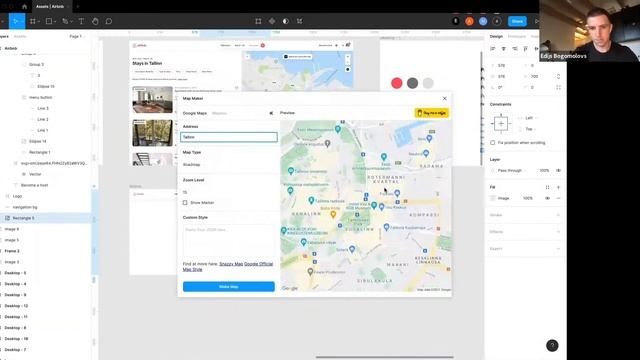Screen dimensions: 640x360
Task: Click the align left icon in Design panel
Action: point(493,49)
